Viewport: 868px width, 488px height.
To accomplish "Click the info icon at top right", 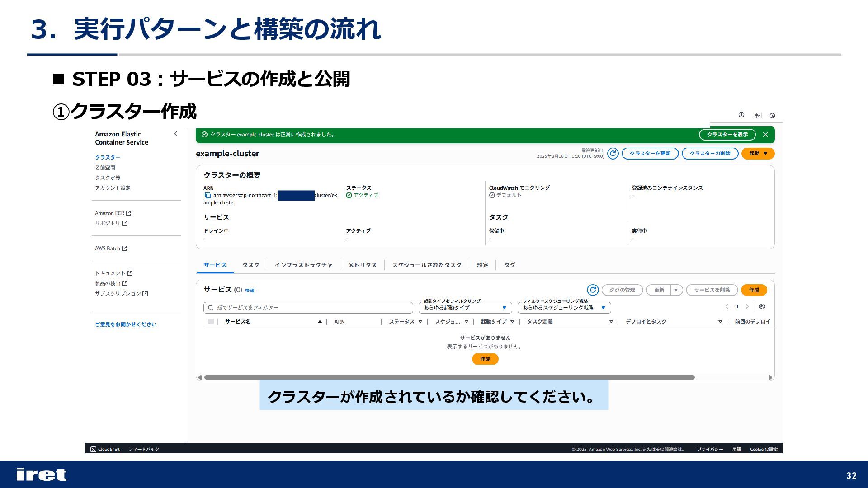I will tap(741, 115).
